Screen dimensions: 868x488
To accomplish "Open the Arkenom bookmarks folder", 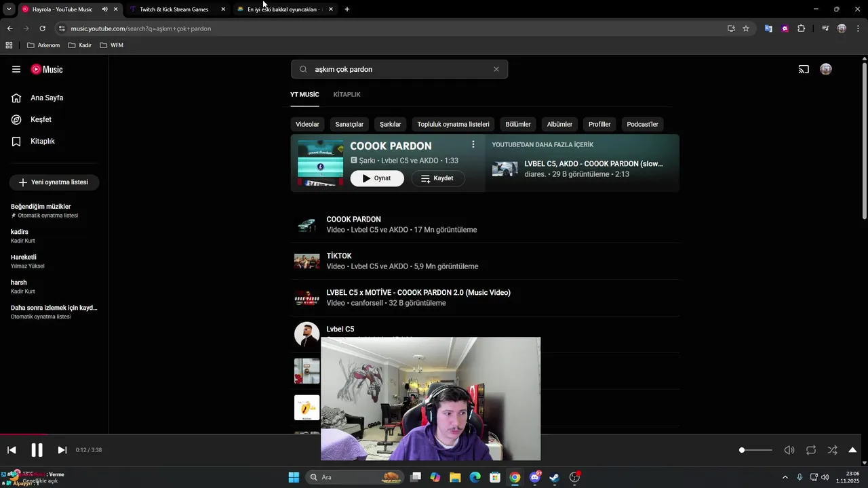I will click(43, 45).
